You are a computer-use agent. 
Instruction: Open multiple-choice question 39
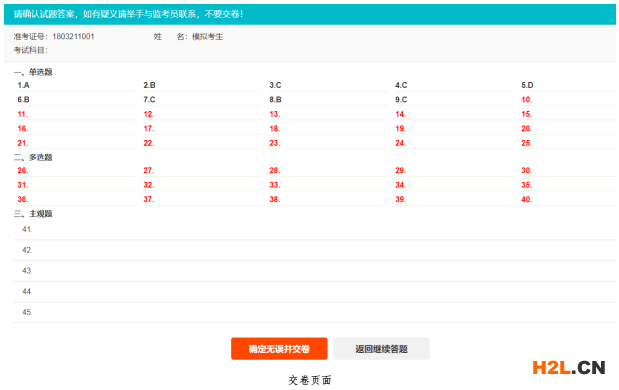(x=400, y=199)
